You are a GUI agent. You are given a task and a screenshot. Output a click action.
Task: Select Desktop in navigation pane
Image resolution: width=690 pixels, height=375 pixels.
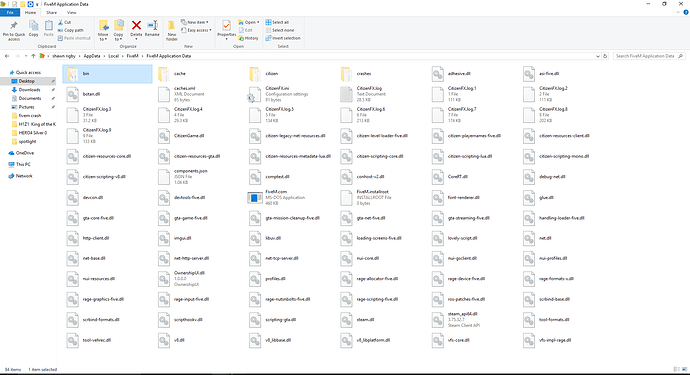coord(26,81)
